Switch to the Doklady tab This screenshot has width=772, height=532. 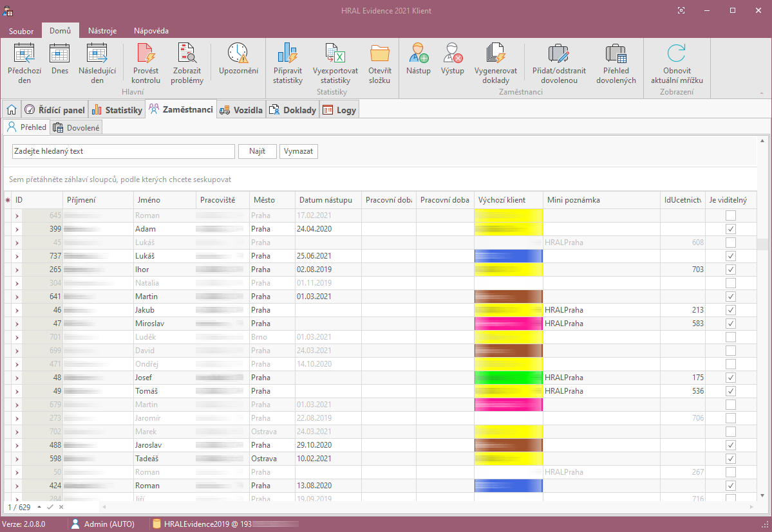tap(293, 109)
